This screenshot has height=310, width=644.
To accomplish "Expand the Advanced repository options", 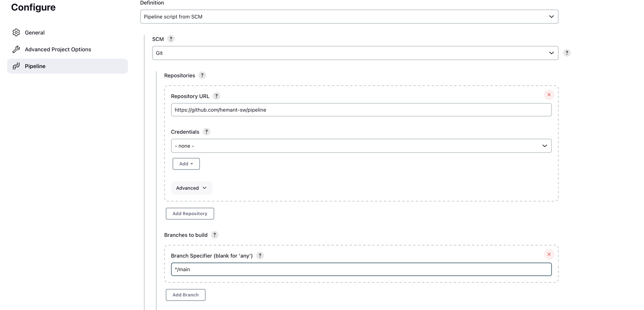I will tap(191, 188).
